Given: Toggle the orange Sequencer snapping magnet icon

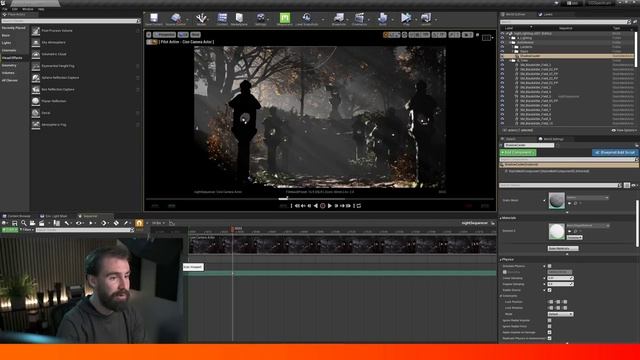Looking at the screenshot, I should pyautogui.click(x=139, y=223).
